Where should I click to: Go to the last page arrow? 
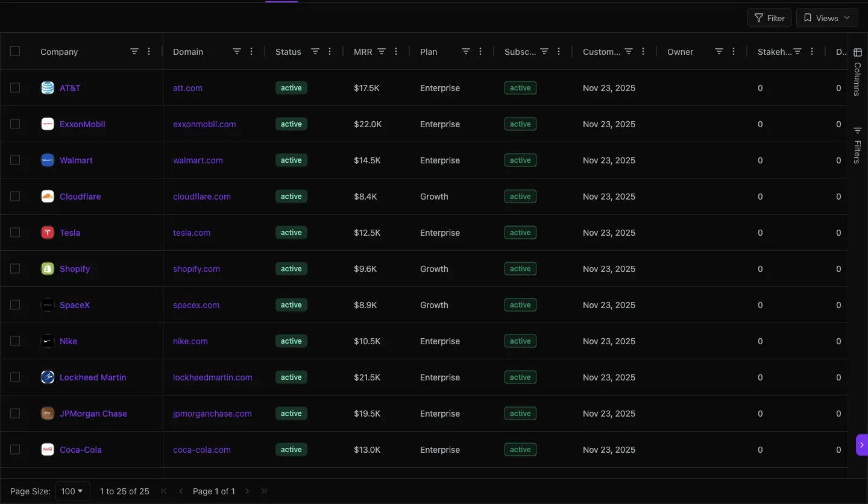click(264, 491)
